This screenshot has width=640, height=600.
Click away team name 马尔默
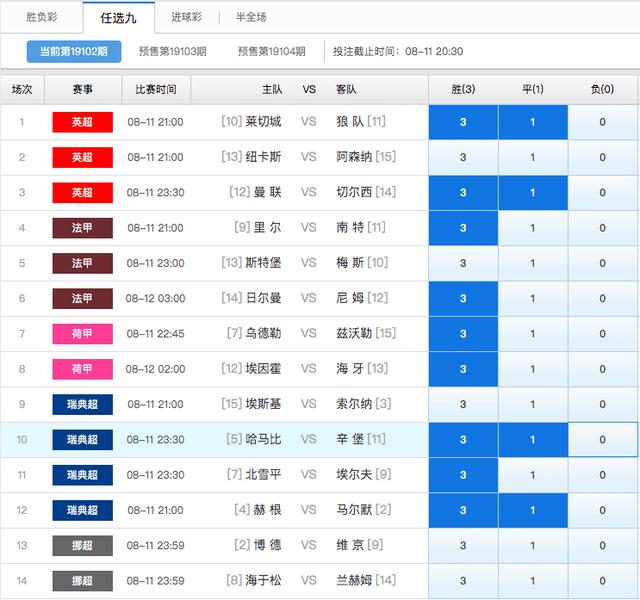[354, 510]
